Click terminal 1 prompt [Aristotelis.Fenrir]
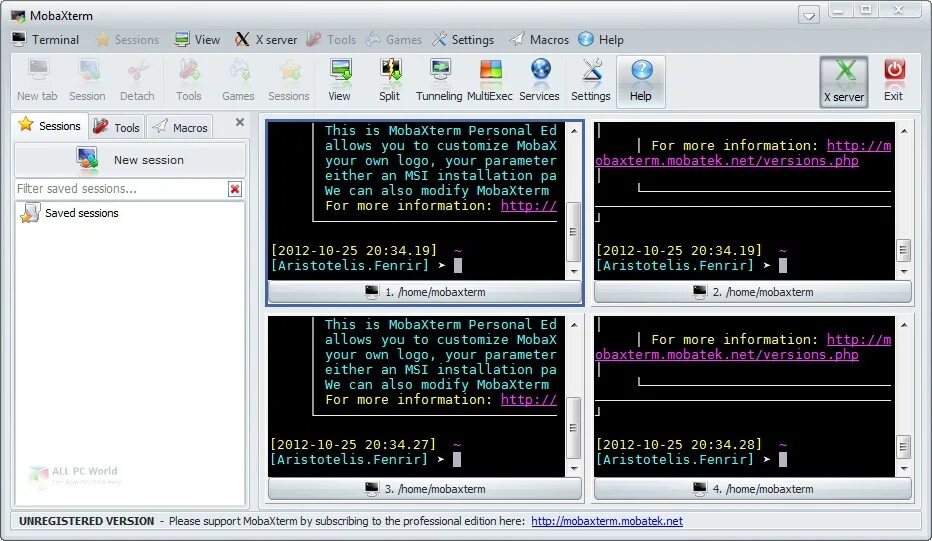 coord(350,265)
